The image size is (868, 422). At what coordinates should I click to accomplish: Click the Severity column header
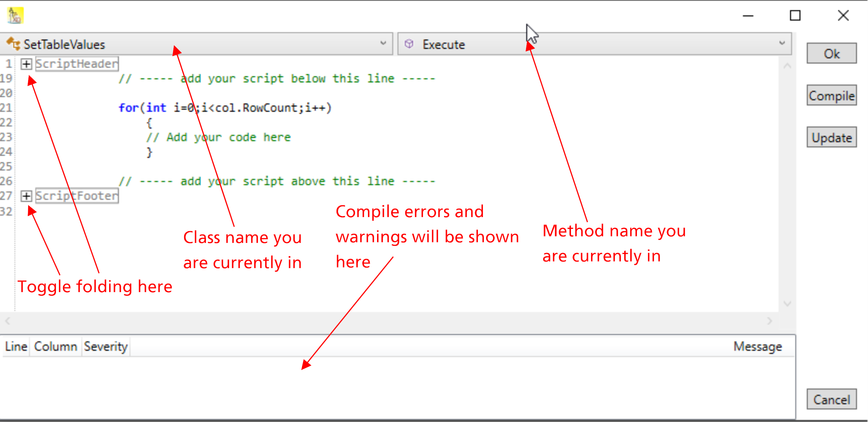tap(105, 346)
